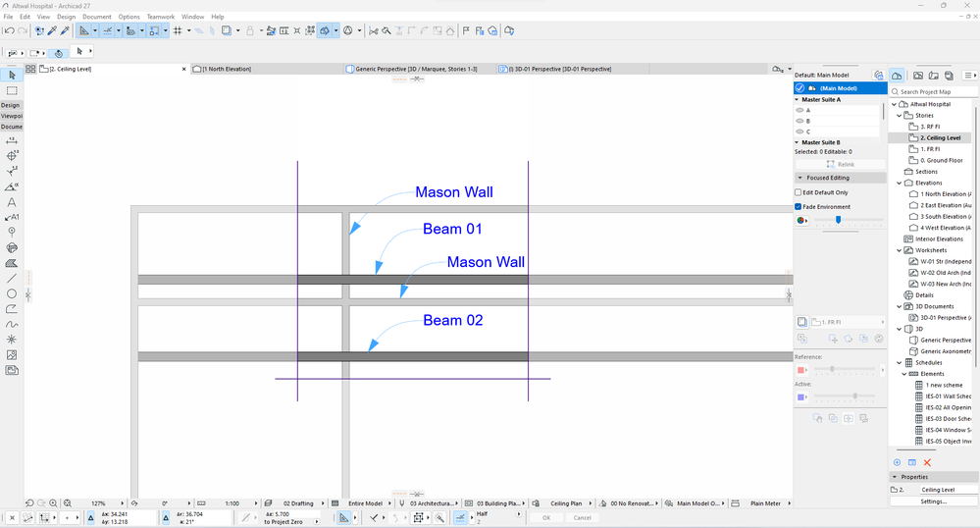Click the scissors trim icon
This screenshot has height=528, width=980.
pos(374,30)
